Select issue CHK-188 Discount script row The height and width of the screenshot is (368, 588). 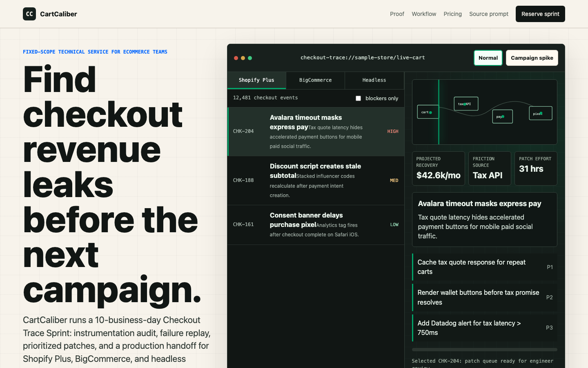(316, 181)
